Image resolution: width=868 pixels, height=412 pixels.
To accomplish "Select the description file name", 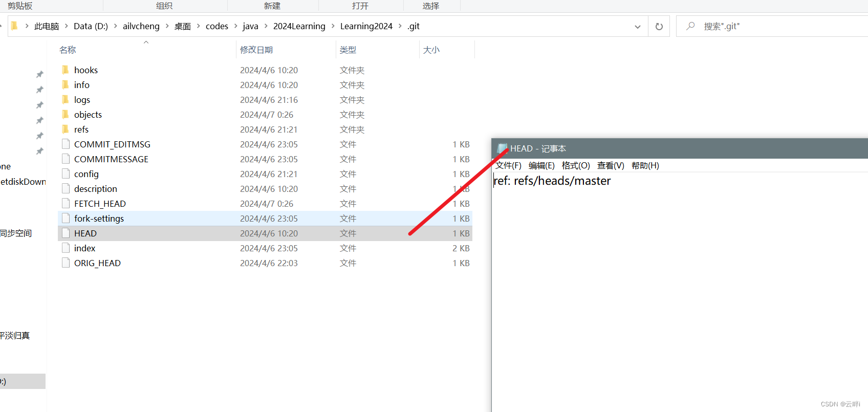I will click(x=96, y=189).
